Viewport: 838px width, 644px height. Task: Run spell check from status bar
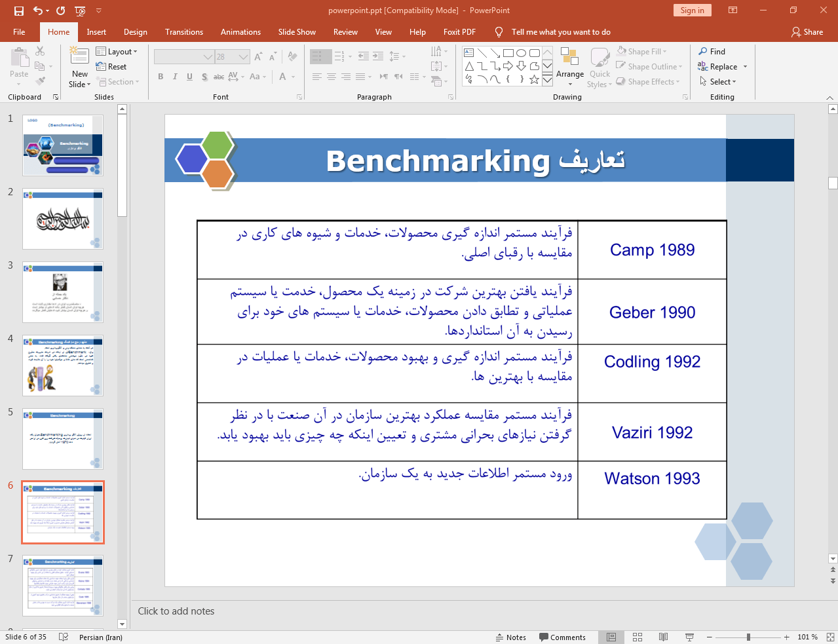click(64, 637)
